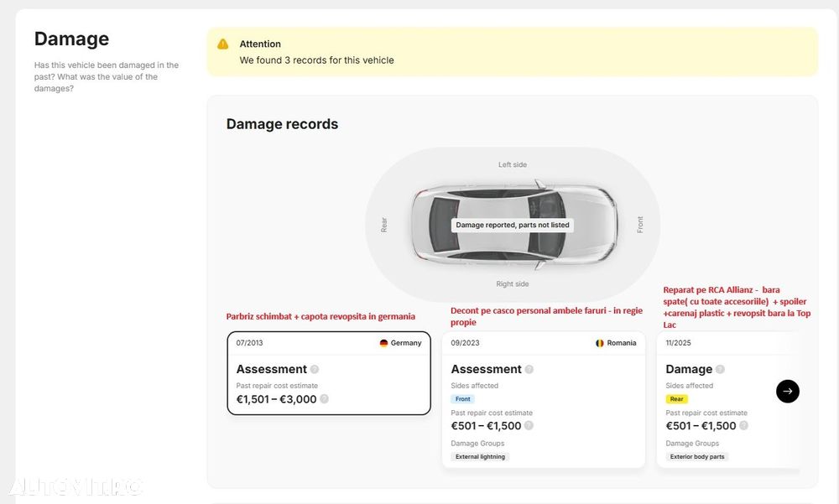Viewport: 839px width, 504px height.
Task: Click help icon beside 07/2013 Assessment title
Action: point(315,369)
